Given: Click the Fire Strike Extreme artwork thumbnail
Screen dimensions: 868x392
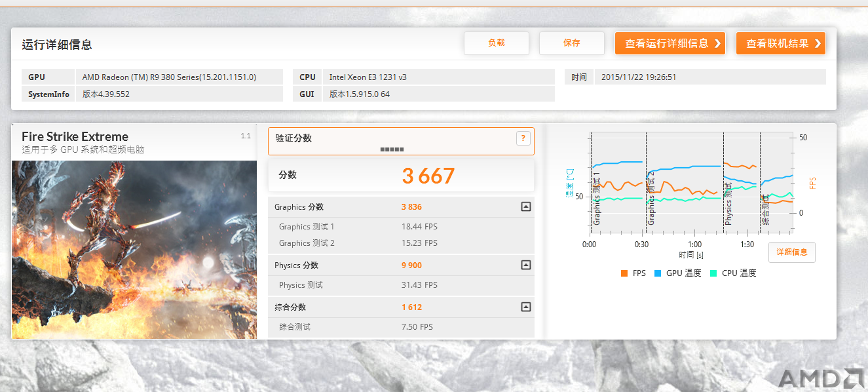Looking at the screenshot, I should 134,250.
